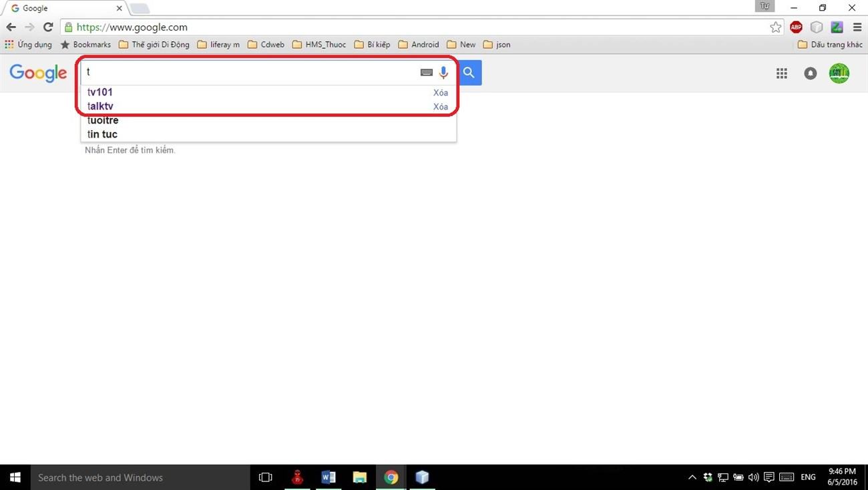Open the on-screen keyboard input tool
868x490 pixels.
(x=427, y=72)
